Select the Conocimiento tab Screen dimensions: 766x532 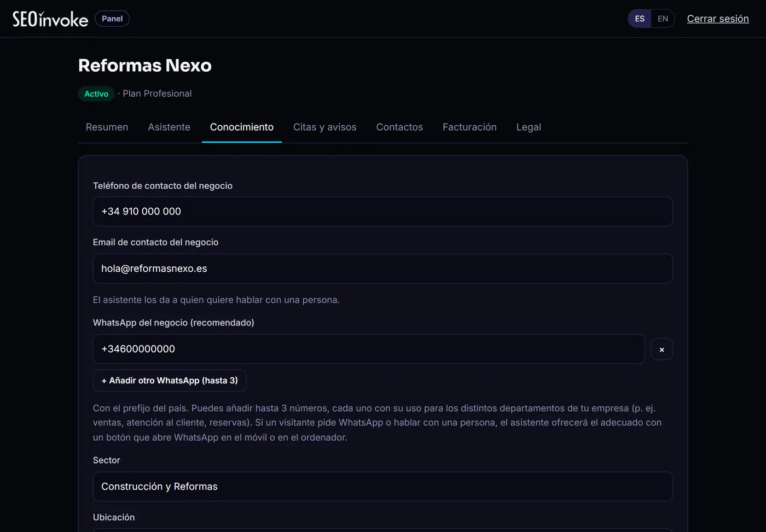click(242, 127)
